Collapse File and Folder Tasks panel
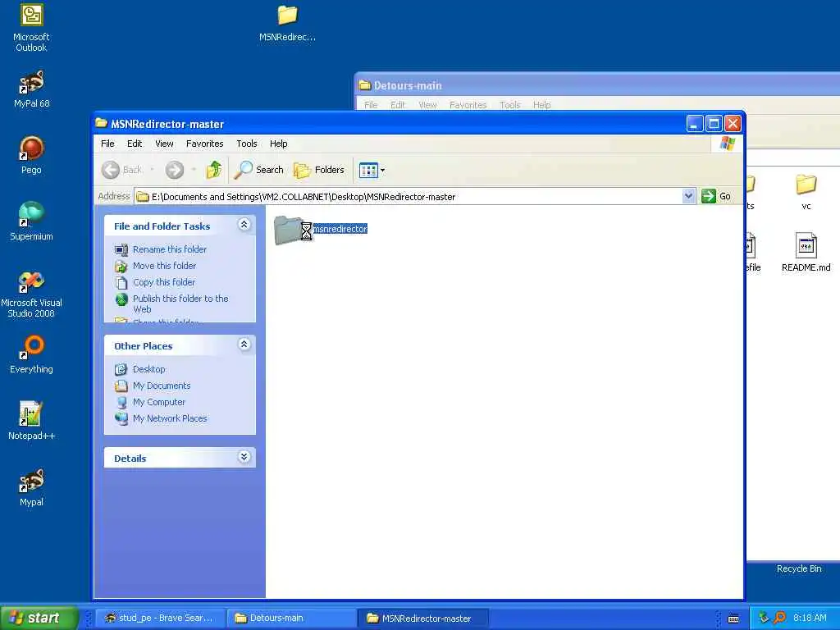 click(244, 225)
